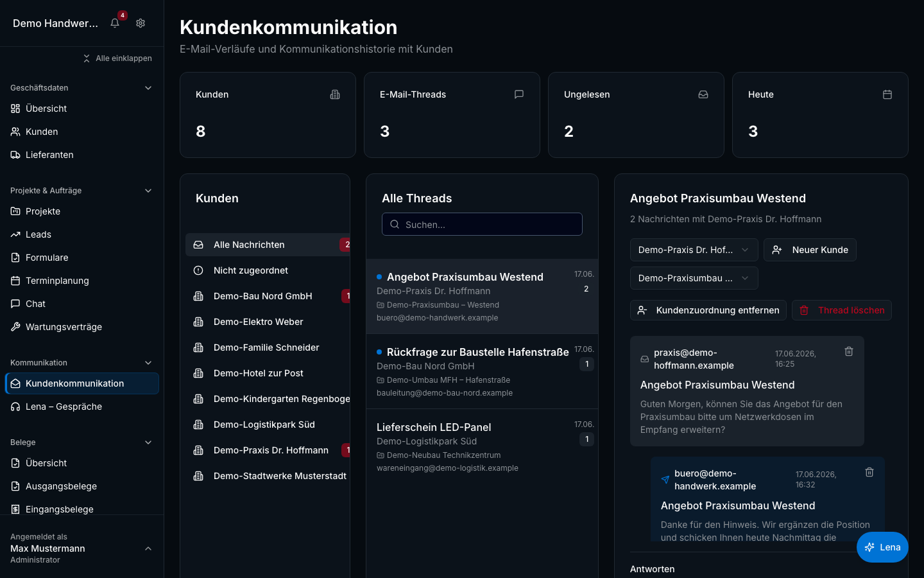Viewport: 924px width, 578px height.
Task: Click the search magnifier icon in Suchen field
Action: 395,224
